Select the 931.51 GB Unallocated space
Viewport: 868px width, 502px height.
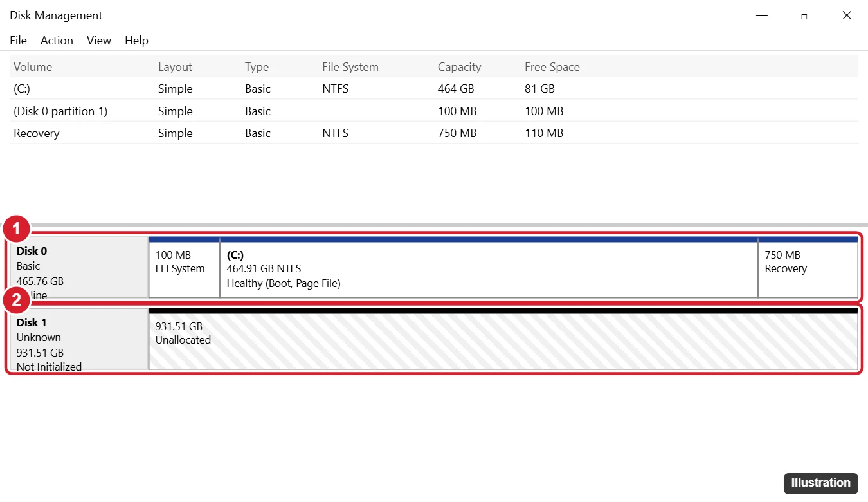click(503, 339)
